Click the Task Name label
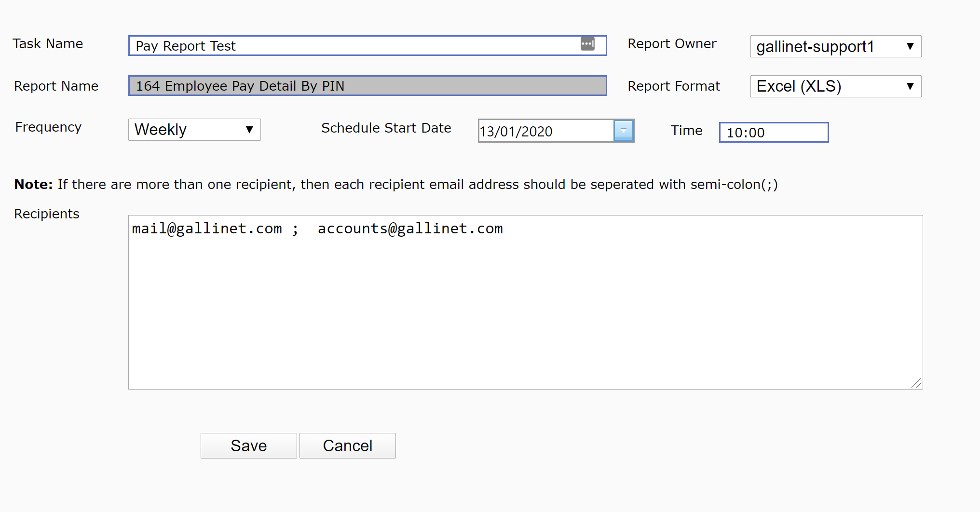Viewport: 980px width, 512px height. [48, 44]
